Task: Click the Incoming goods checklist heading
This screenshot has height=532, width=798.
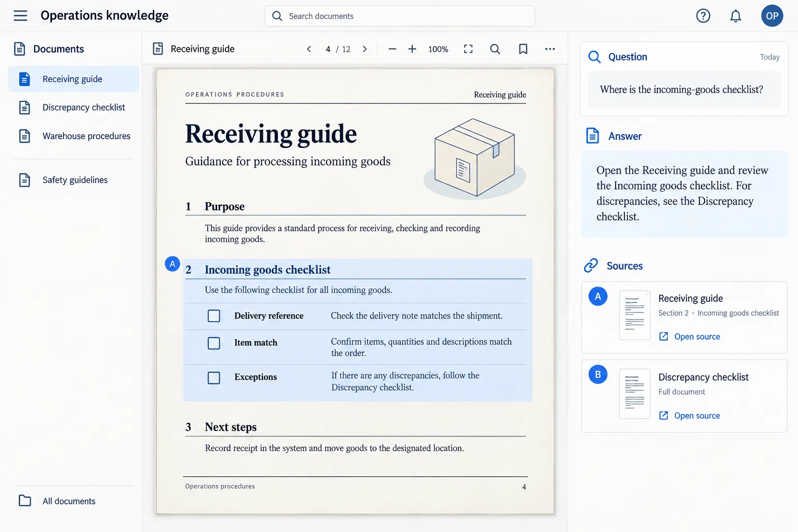Action: (x=268, y=270)
